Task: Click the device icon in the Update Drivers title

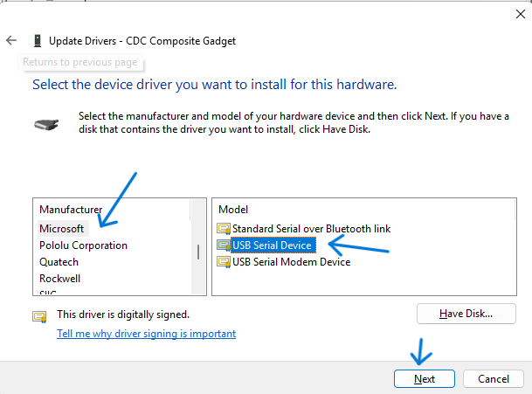Action: (x=37, y=41)
